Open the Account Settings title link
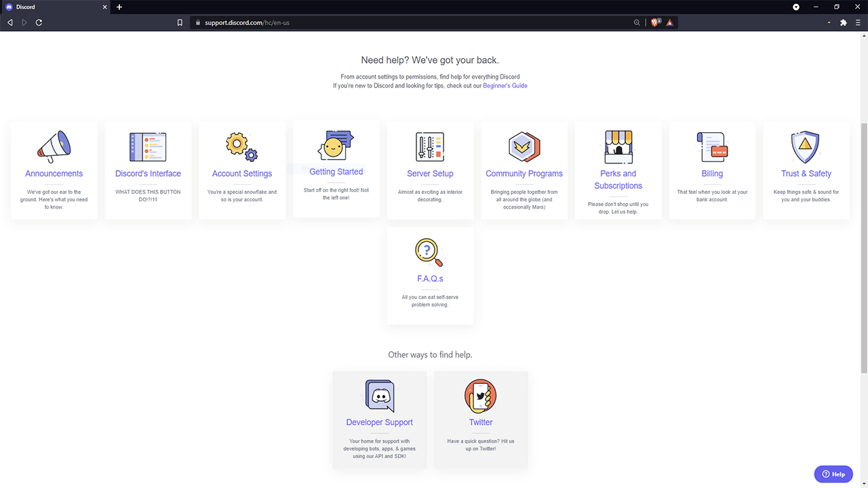The width and height of the screenshot is (868, 488). tap(242, 174)
